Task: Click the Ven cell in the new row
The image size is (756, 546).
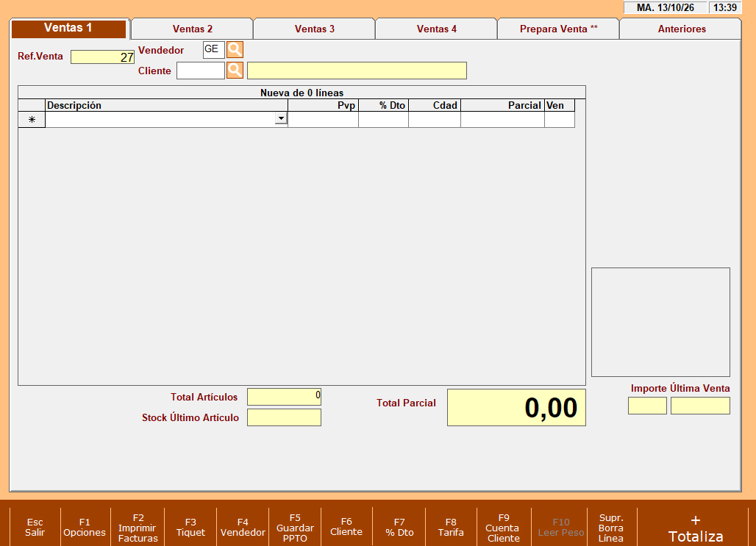Action: [x=560, y=120]
